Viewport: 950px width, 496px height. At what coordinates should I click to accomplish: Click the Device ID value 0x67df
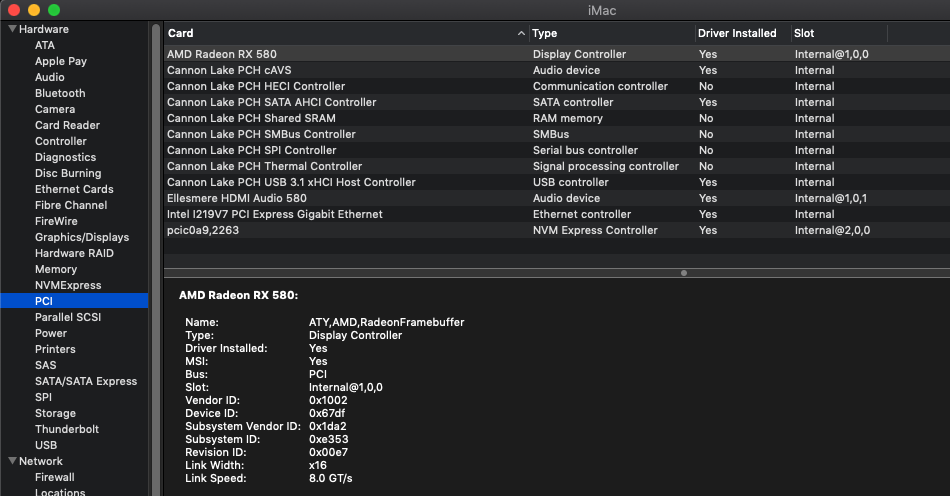[x=327, y=413]
